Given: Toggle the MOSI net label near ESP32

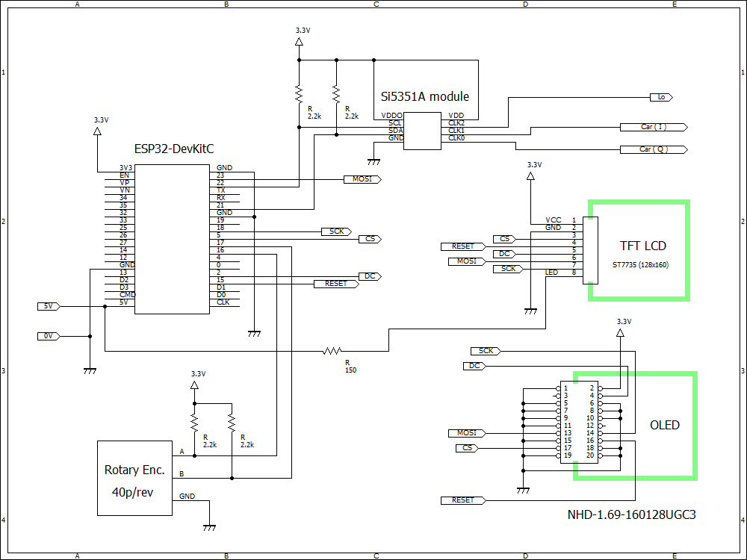Looking at the screenshot, I should click(364, 179).
